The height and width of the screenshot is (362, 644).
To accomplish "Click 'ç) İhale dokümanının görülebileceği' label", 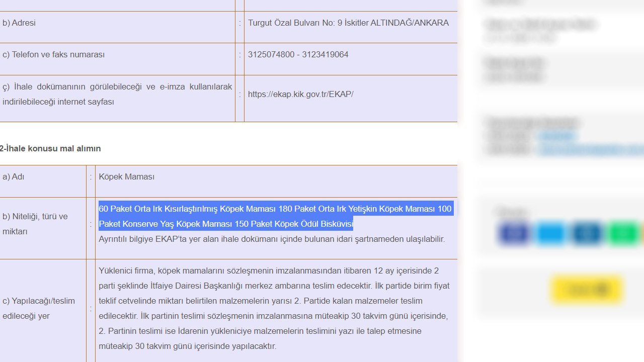I will 117,94.
